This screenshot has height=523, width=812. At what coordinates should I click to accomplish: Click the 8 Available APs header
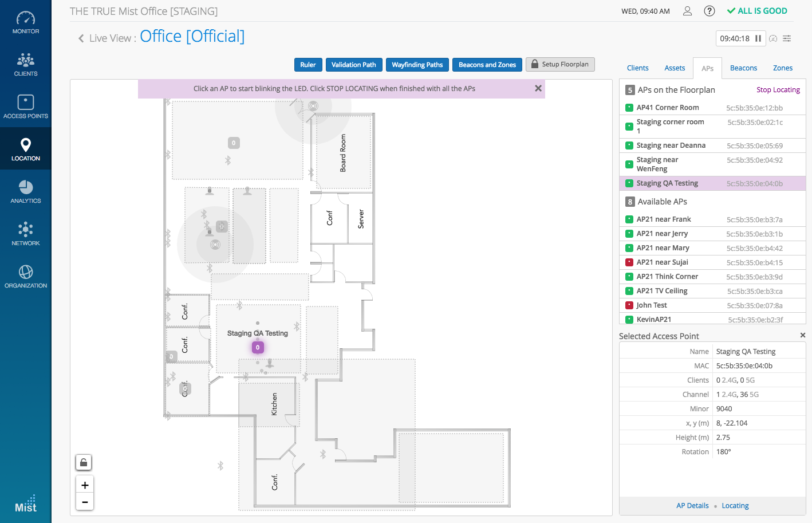656,202
